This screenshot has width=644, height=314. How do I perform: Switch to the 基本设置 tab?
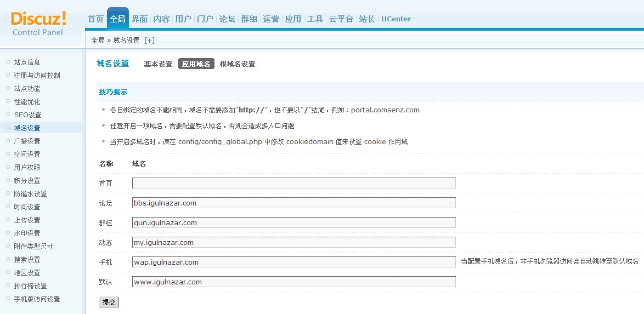(x=158, y=64)
